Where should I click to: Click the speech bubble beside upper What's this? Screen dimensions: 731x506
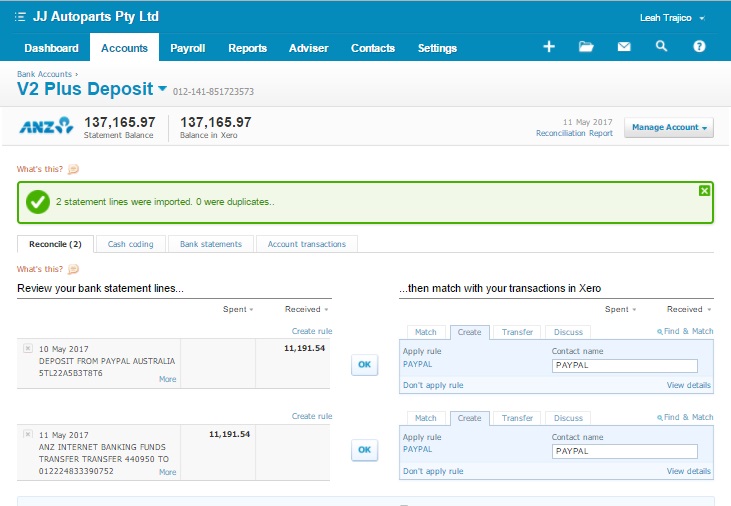73,169
